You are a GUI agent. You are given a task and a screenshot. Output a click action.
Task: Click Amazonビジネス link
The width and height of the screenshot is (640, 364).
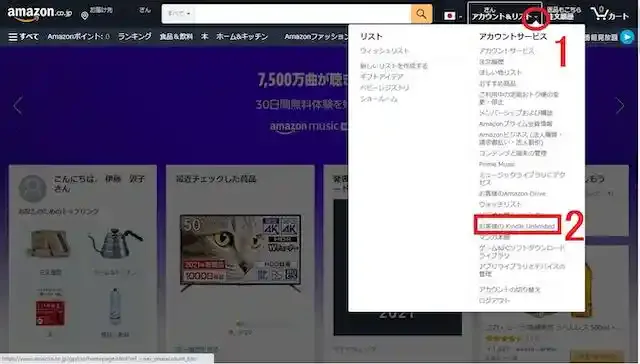(520, 138)
